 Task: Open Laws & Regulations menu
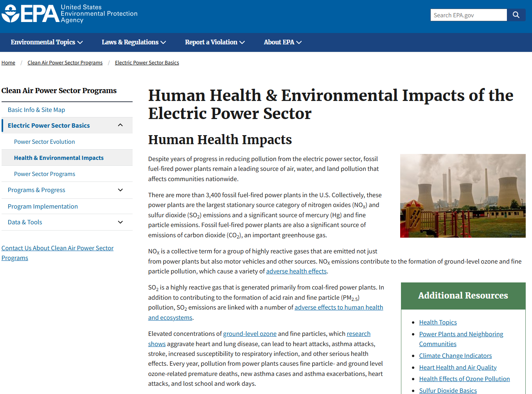(134, 42)
